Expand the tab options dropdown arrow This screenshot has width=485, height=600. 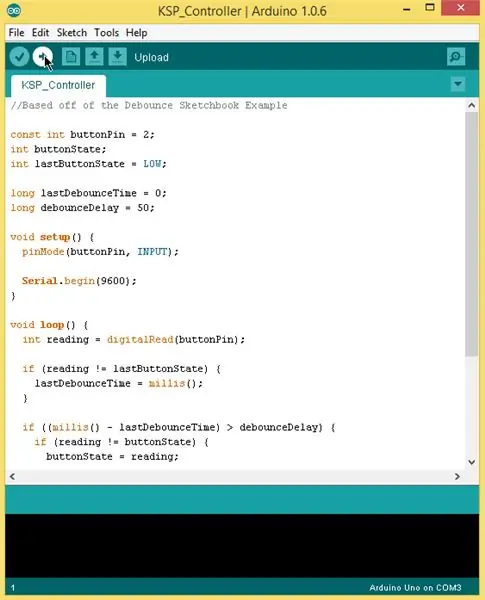[458, 84]
